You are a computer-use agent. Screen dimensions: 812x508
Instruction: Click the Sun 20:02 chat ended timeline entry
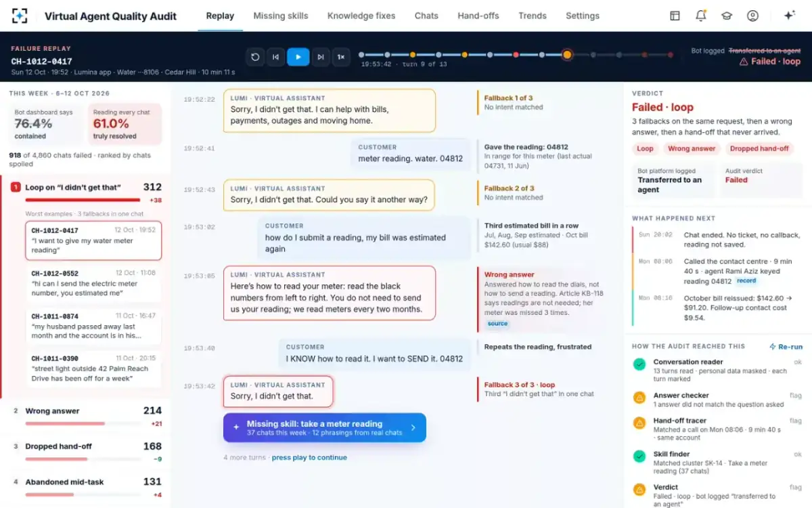[x=719, y=240]
